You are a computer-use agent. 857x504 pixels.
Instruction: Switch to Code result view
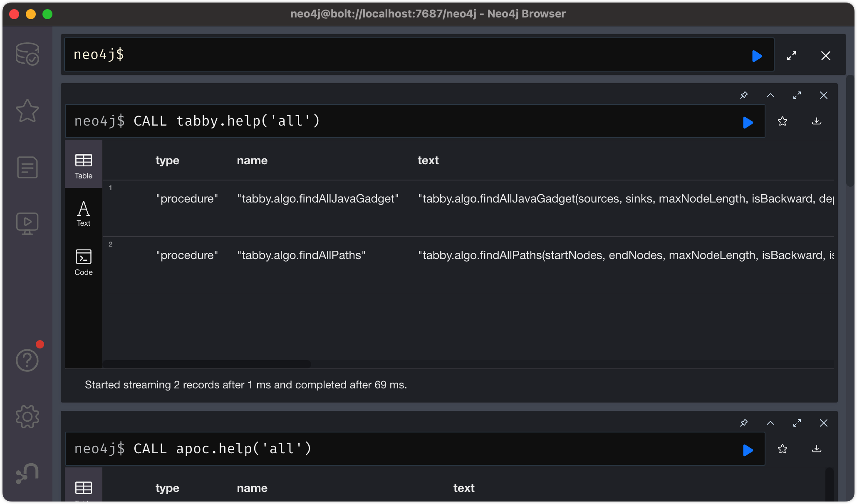pos(84,262)
